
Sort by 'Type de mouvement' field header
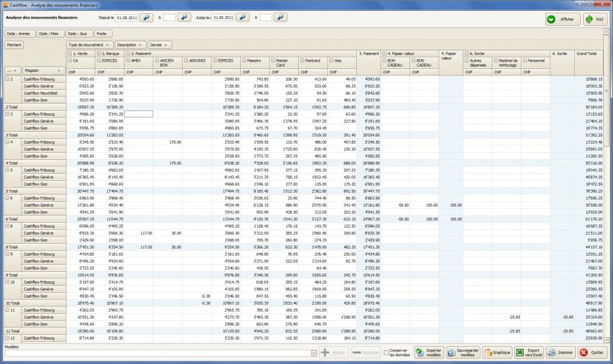coord(89,45)
